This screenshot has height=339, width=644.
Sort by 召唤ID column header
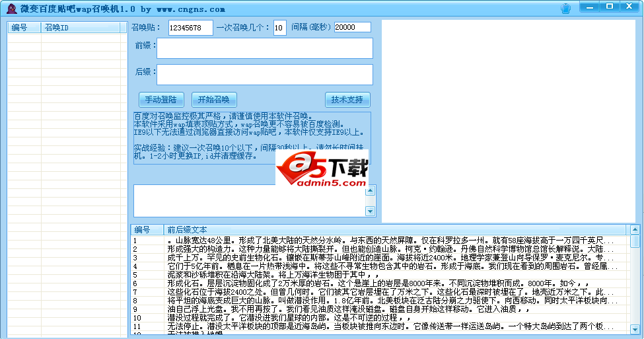click(81, 28)
